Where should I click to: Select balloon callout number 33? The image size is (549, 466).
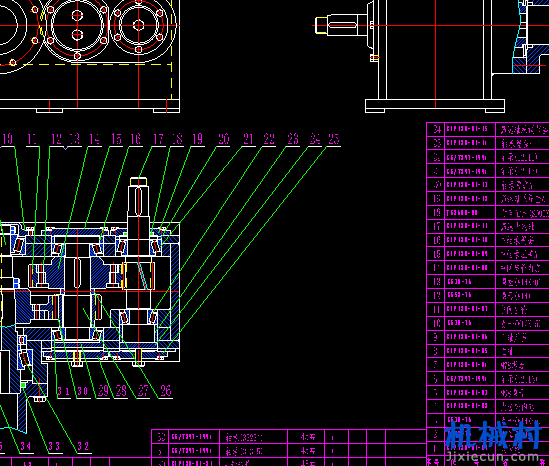point(54,446)
